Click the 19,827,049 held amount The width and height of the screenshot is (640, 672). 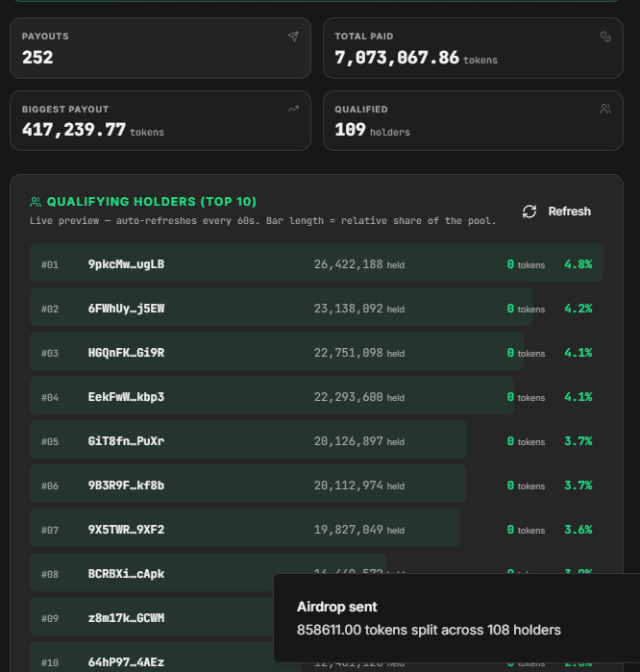(x=359, y=530)
